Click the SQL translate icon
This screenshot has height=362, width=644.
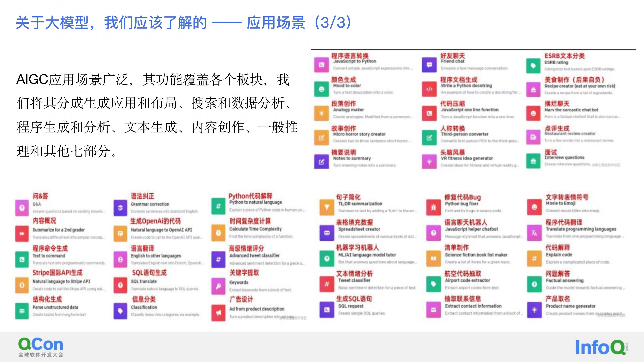120,285
